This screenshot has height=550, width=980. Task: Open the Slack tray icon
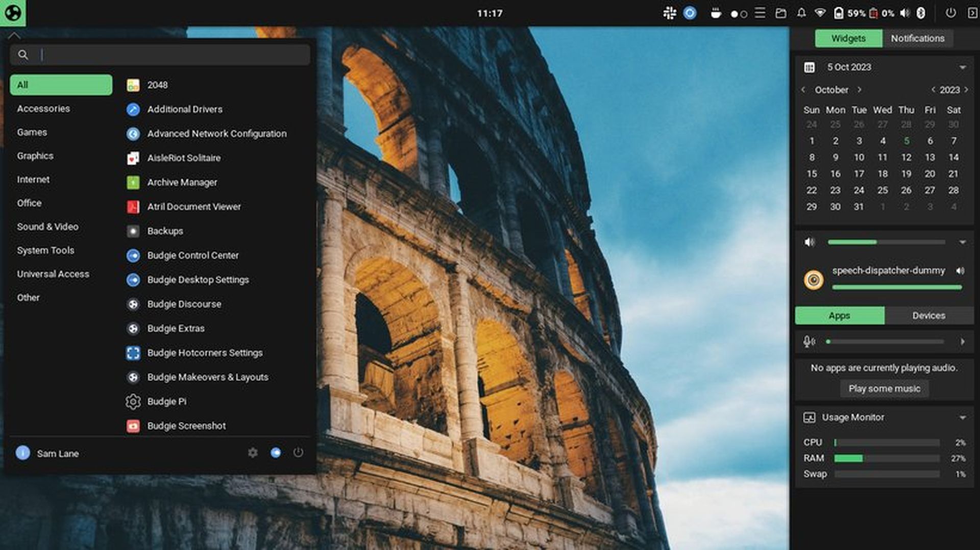tap(669, 13)
